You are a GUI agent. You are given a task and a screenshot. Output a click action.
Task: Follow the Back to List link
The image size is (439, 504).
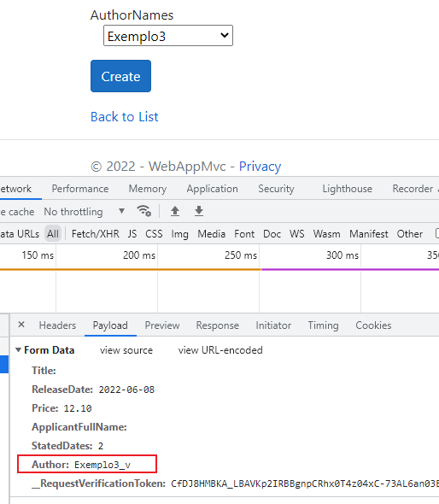125,117
